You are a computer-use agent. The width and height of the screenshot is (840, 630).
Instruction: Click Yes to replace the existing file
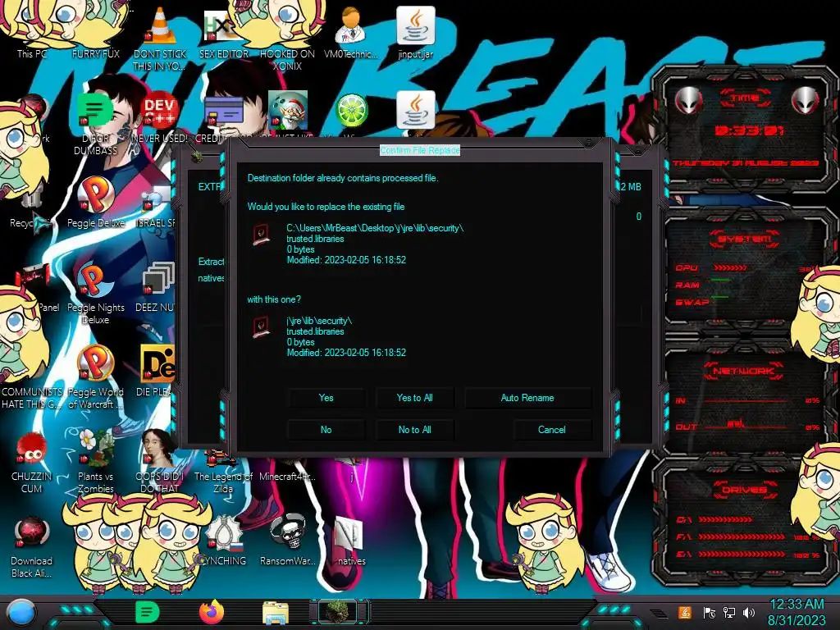pos(326,398)
